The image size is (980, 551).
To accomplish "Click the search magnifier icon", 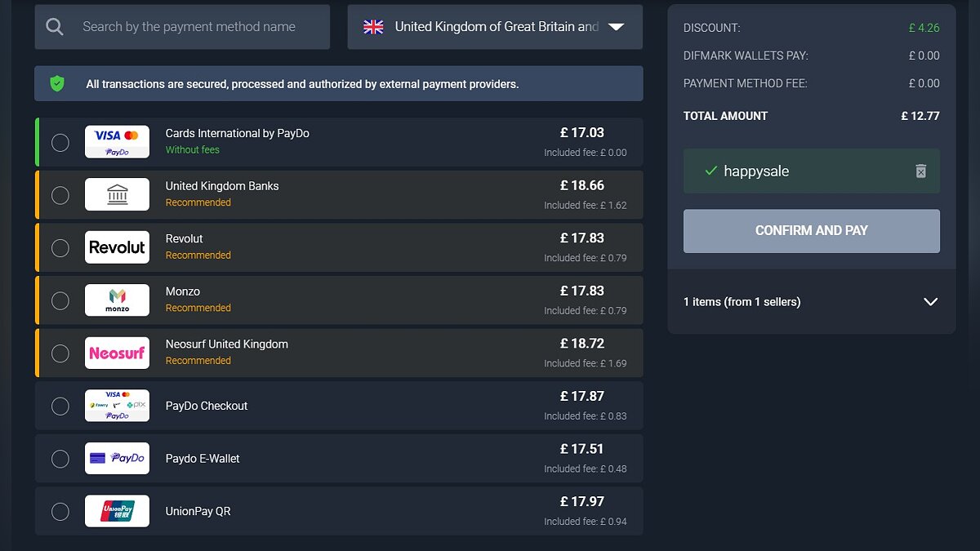I will point(55,27).
